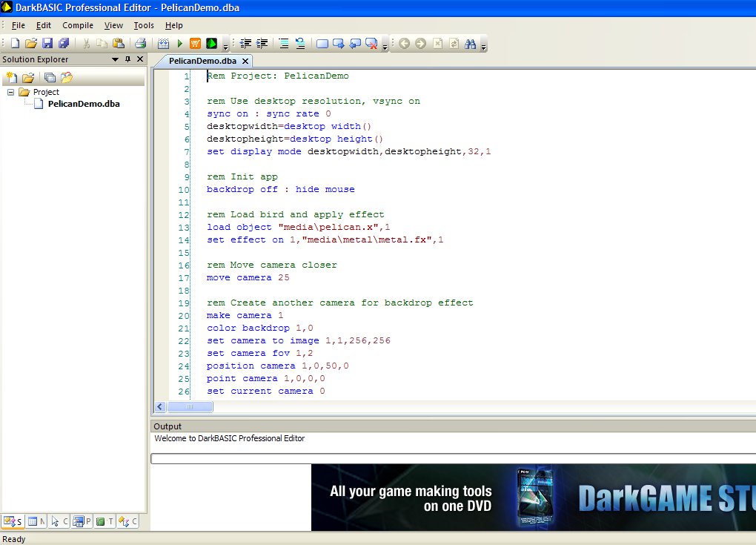Click the Navigate Back arrow icon

[x=405, y=43]
